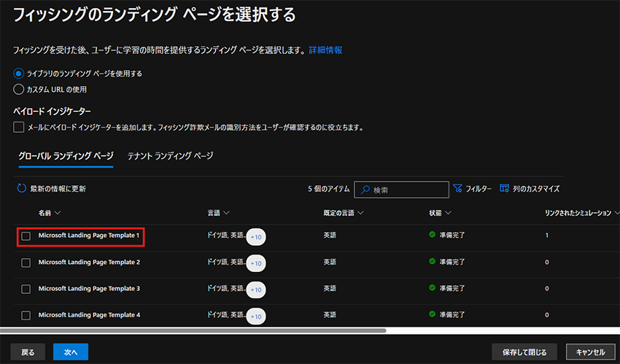620x364 pixels.
Task: Check Microsoft Landing Page Template 1 checkbox
Action: pos(26,236)
